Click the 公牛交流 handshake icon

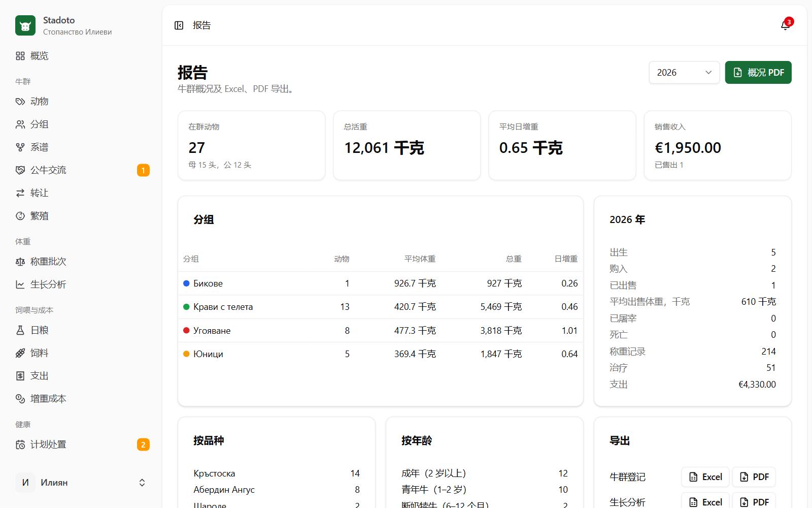click(20, 170)
